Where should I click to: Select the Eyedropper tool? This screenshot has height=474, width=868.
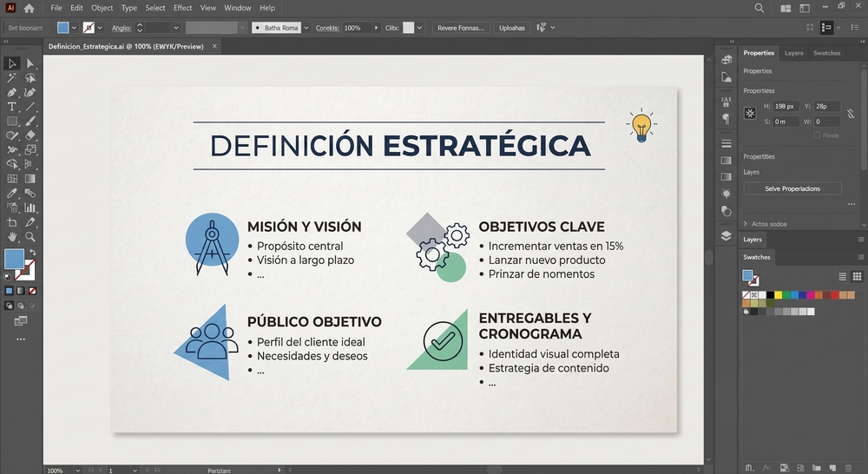(11, 194)
